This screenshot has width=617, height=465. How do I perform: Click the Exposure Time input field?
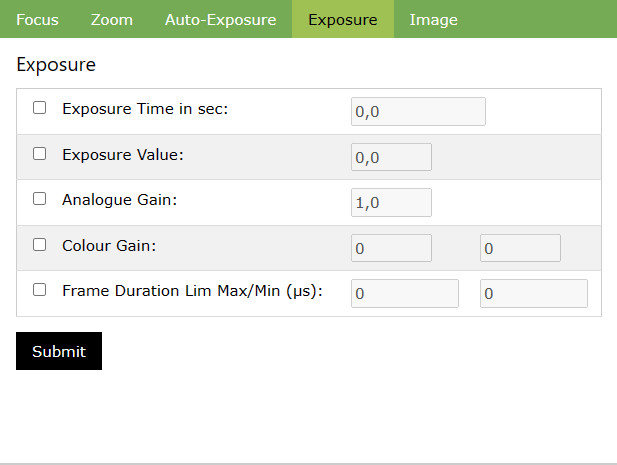click(x=417, y=112)
